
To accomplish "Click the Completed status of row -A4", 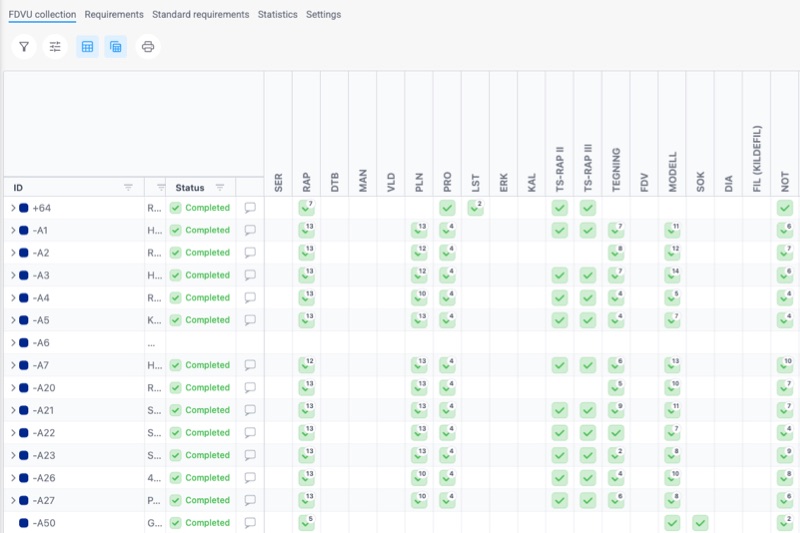I will tap(200, 297).
